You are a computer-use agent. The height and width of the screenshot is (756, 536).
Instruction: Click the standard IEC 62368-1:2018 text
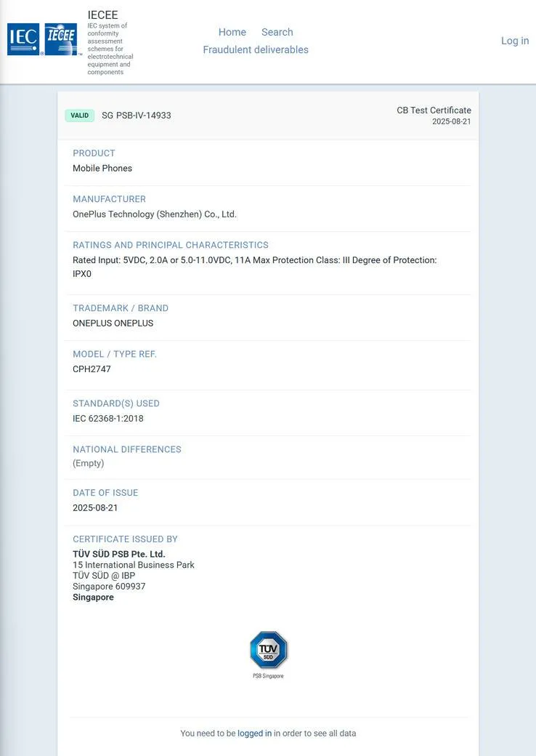click(108, 419)
